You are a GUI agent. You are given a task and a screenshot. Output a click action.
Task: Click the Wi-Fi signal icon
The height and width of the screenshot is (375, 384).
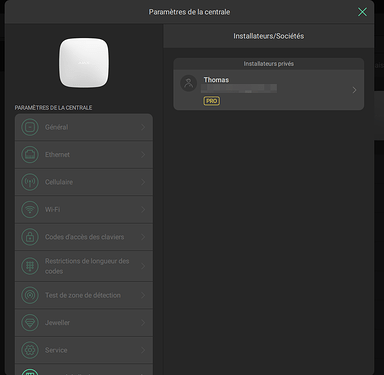[x=30, y=209]
